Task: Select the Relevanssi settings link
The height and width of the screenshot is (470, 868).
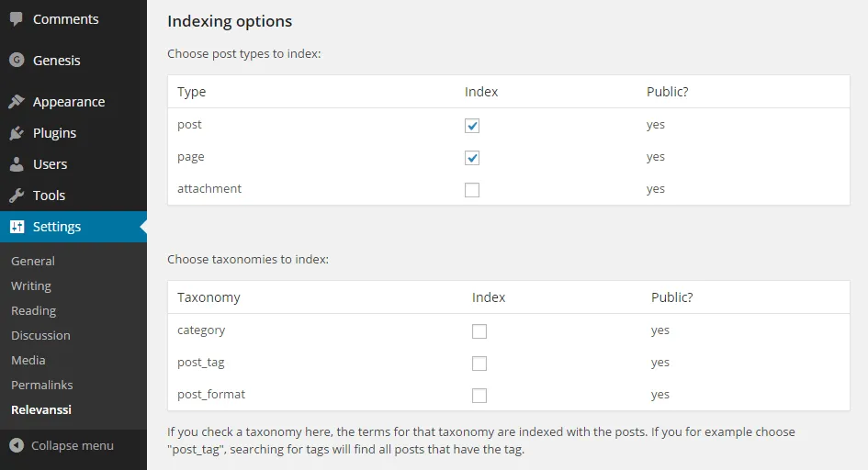Action: (41, 409)
